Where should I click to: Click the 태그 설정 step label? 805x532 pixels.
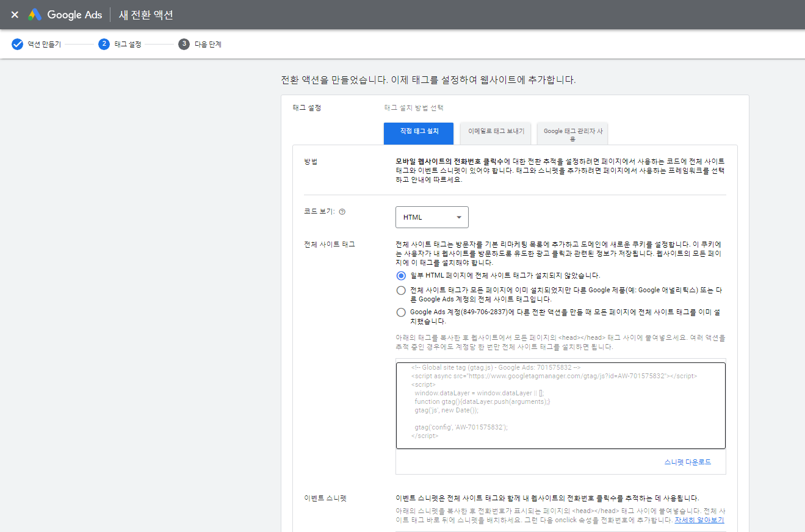click(x=135, y=44)
